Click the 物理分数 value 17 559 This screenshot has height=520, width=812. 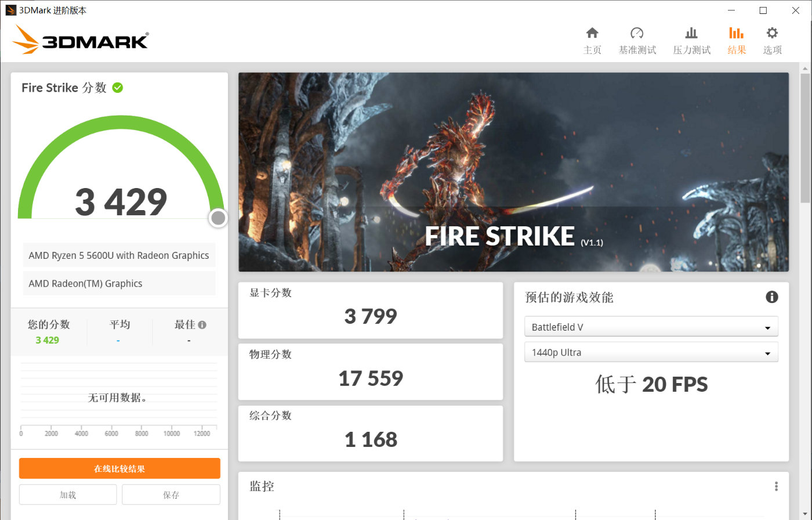click(x=371, y=378)
